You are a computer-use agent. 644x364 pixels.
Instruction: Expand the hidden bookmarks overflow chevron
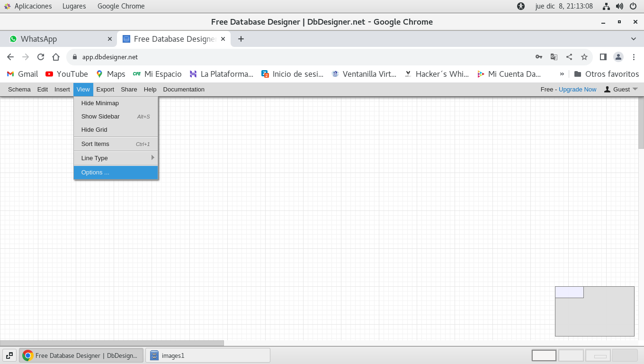tap(562, 74)
